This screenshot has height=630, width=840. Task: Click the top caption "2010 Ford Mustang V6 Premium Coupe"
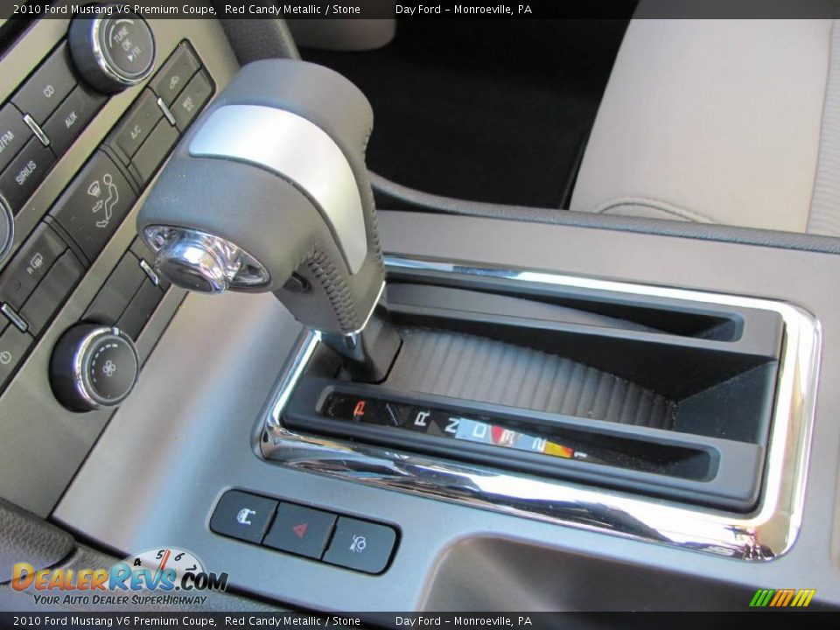pyautogui.click(x=114, y=9)
